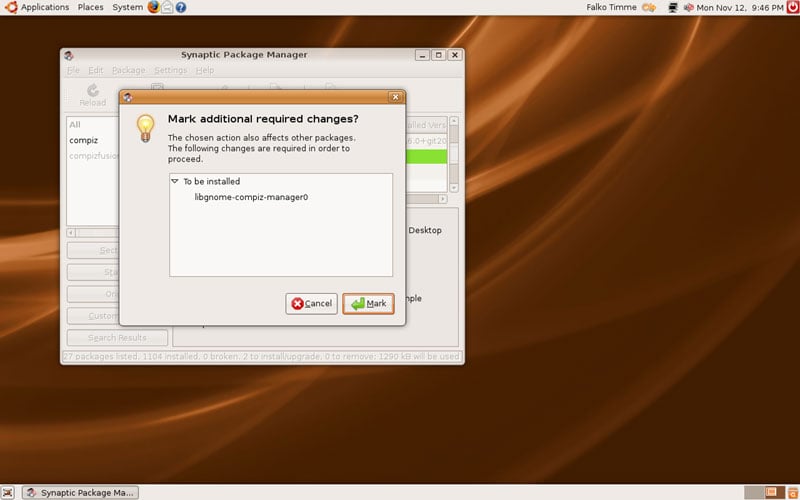800x500 pixels.
Task: Minimize the Synaptic Package Manager window
Action: 422,55
